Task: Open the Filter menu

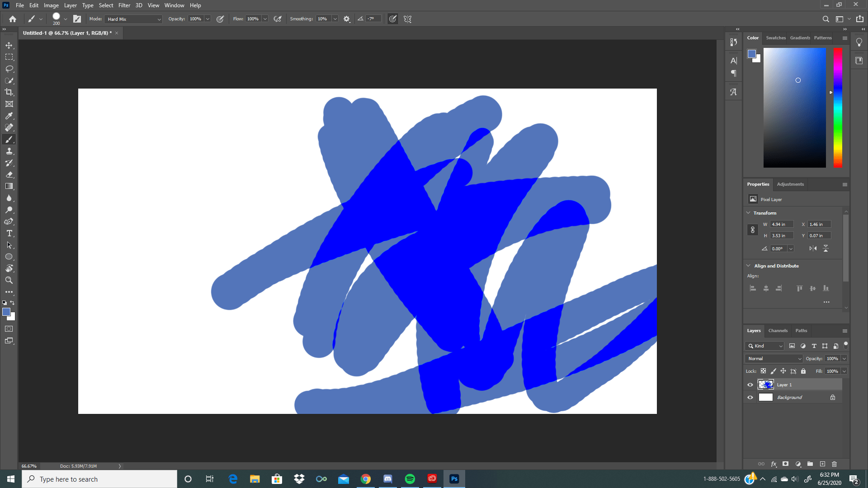Action: 124,5
